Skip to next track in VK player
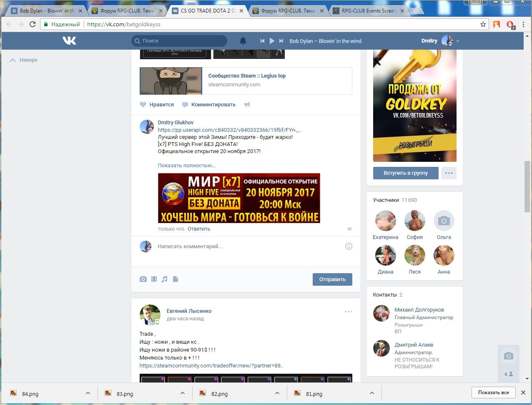 (281, 41)
